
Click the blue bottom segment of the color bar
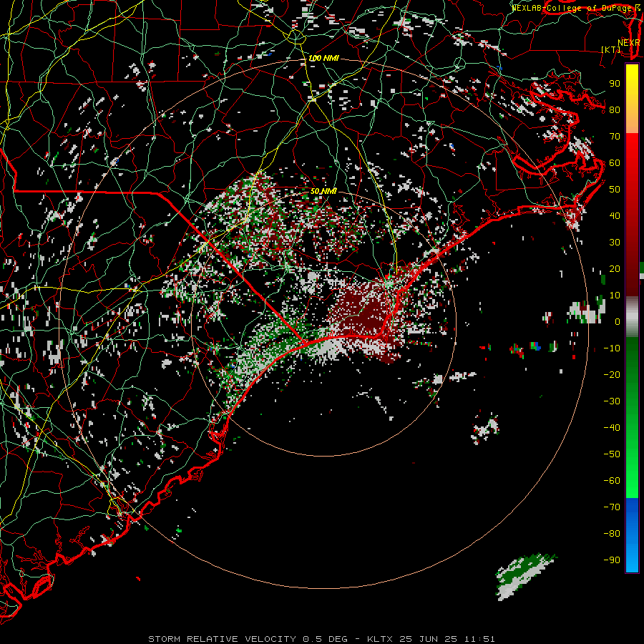click(x=632, y=535)
